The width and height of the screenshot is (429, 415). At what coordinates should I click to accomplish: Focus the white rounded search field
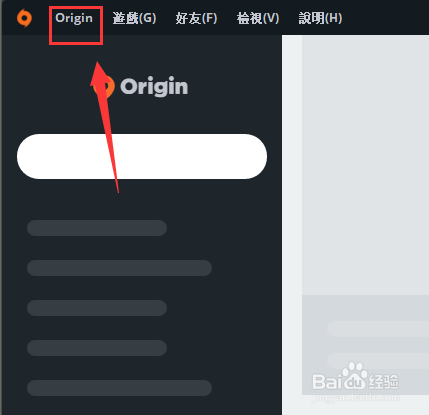pyautogui.click(x=142, y=157)
